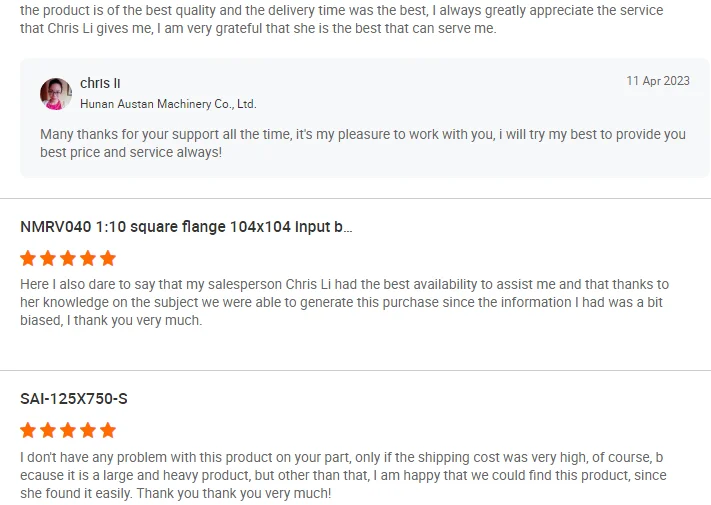This screenshot has width=711, height=505.
Task: Click fourth star of the NMRV040 review rating
Action: [x=88, y=258]
